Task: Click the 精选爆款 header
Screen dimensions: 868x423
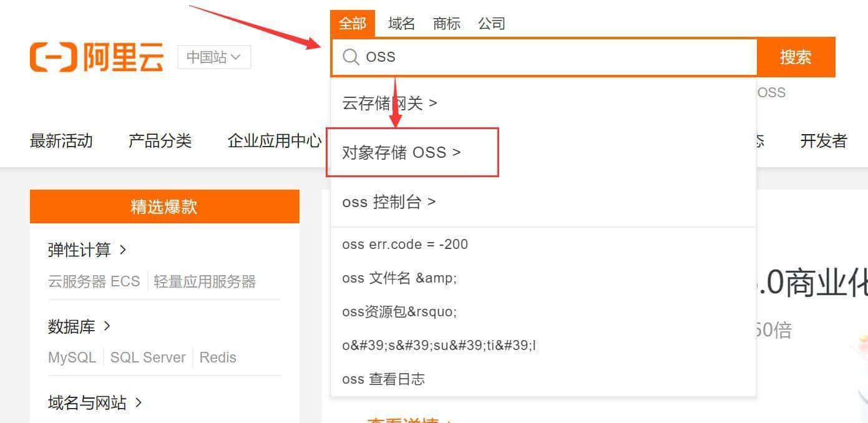Action: [x=165, y=207]
